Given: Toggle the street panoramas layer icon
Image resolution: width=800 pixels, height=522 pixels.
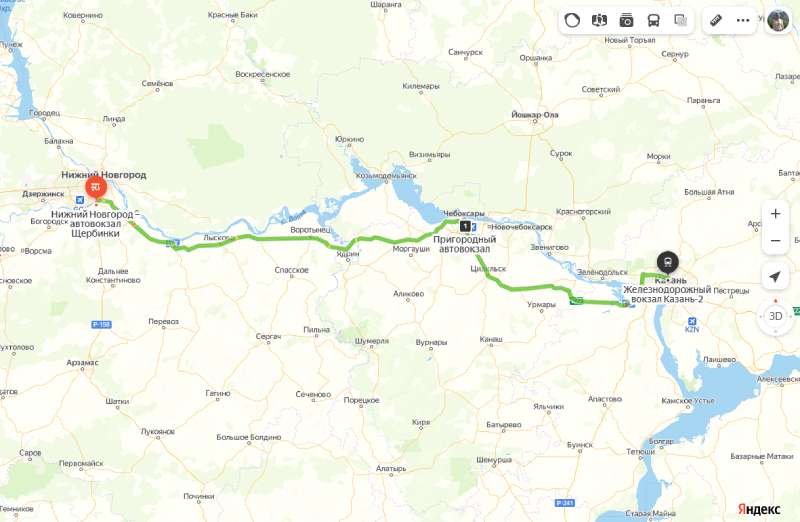Looking at the screenshot, I should 599,20.
